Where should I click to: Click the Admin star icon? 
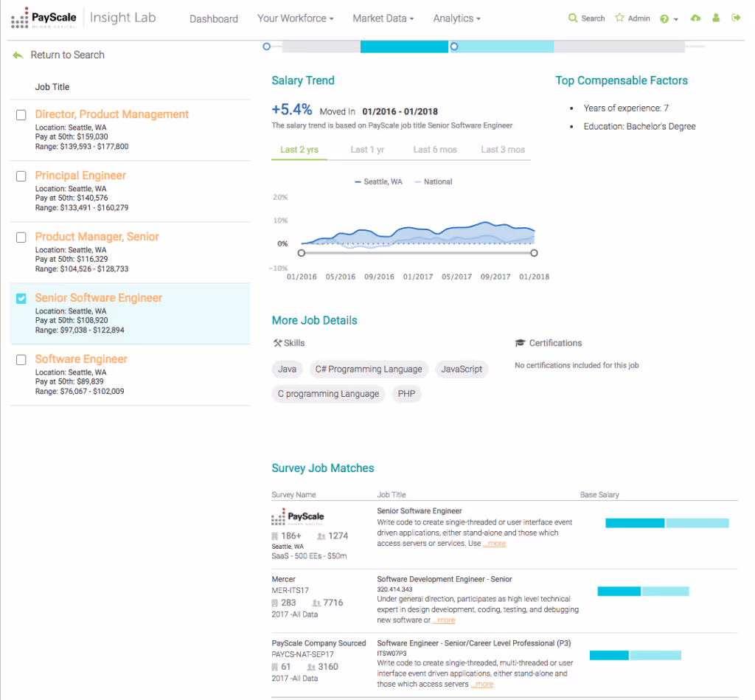(619, 18)
